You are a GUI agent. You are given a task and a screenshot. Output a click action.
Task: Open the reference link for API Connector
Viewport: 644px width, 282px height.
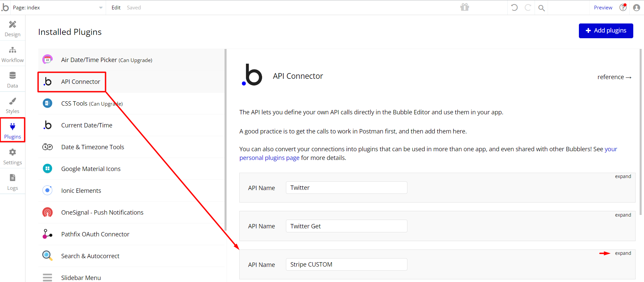(614, 77)
